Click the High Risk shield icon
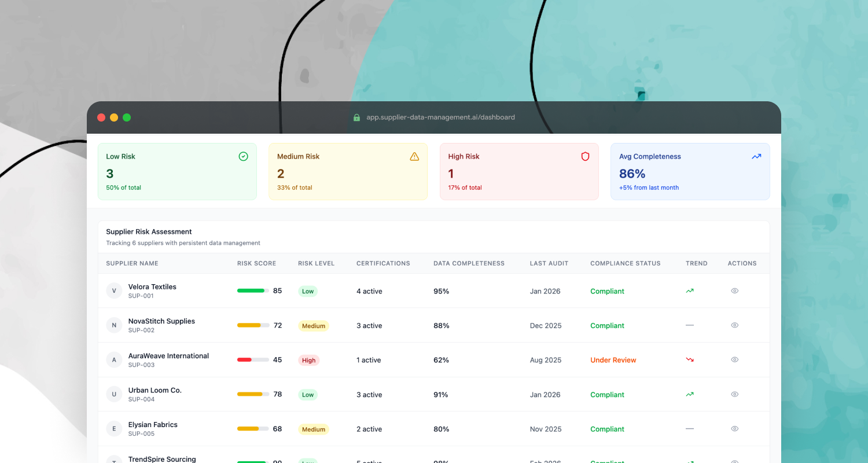Screen dimensions: 868x463 tap(585, 156)
